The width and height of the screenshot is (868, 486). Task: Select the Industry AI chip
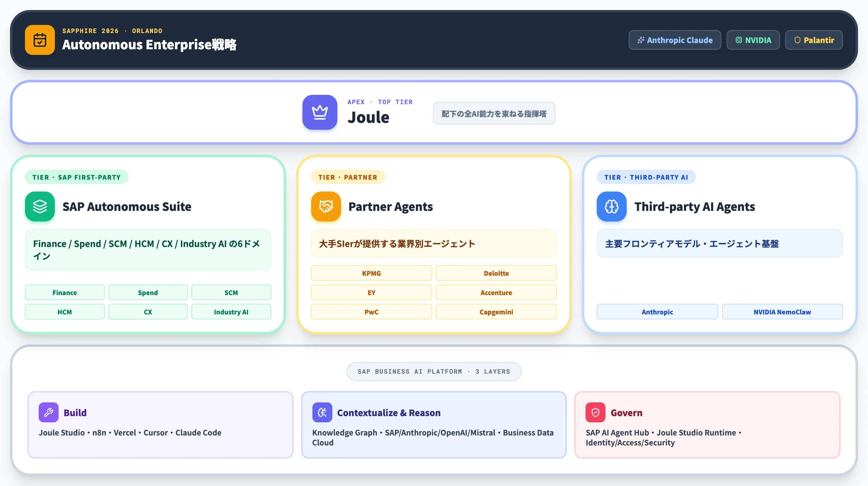click(x=231, y=312)
